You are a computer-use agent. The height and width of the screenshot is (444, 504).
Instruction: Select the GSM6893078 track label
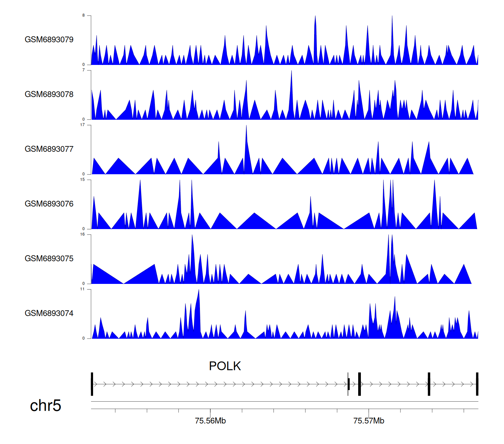[49, 95]
